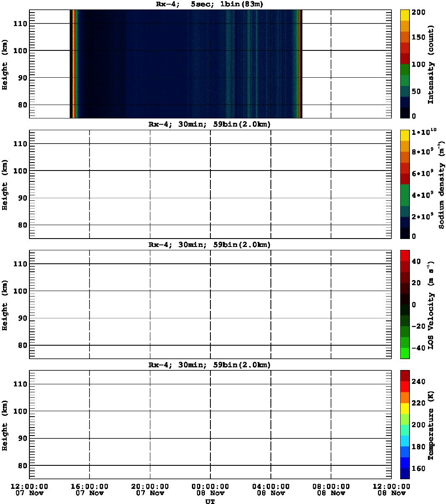
Task: Click the intensity data image in the Intensity plot
Action: [x=186, y=64]
